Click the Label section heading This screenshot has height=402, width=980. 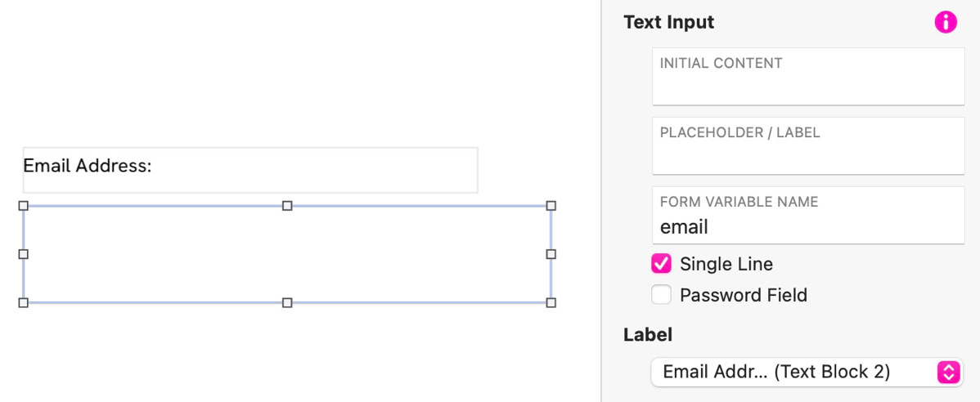(x=648, y=334)
